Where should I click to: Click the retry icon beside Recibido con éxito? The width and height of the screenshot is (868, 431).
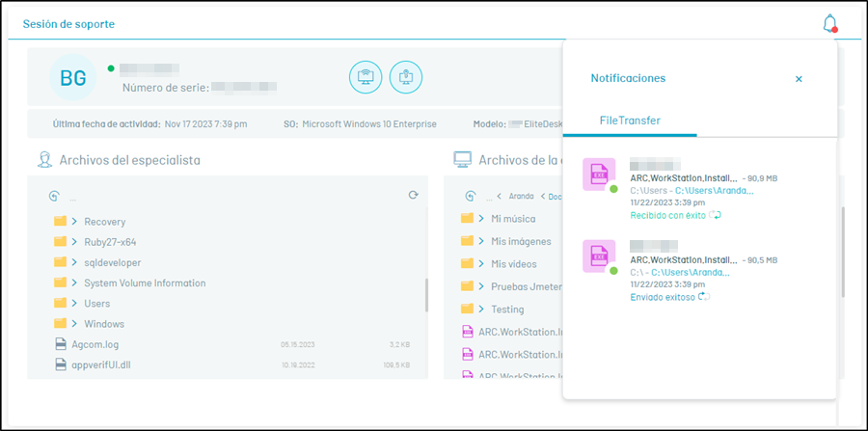[716, 215]
